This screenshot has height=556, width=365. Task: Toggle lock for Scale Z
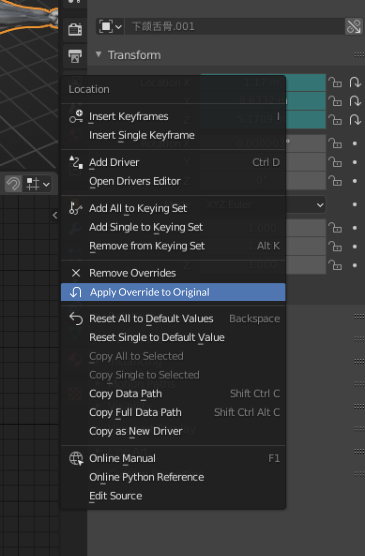pos(335,265)
